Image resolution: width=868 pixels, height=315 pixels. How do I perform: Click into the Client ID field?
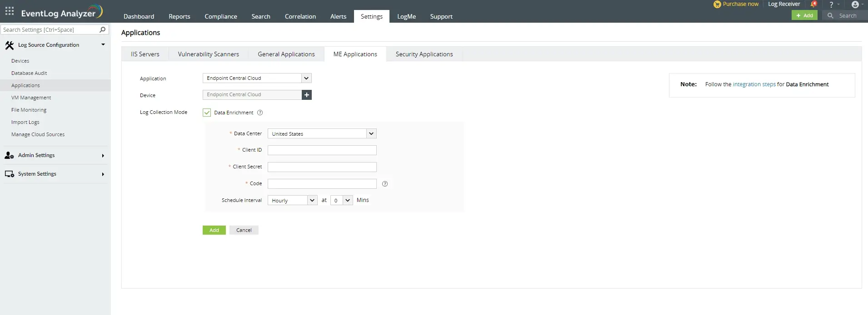(322, 150)
